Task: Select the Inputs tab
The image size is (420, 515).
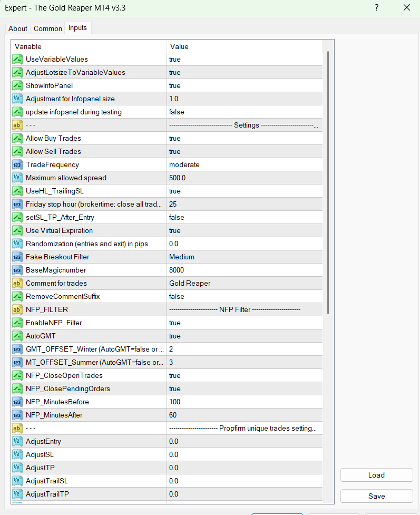Action: click(77, 28)
